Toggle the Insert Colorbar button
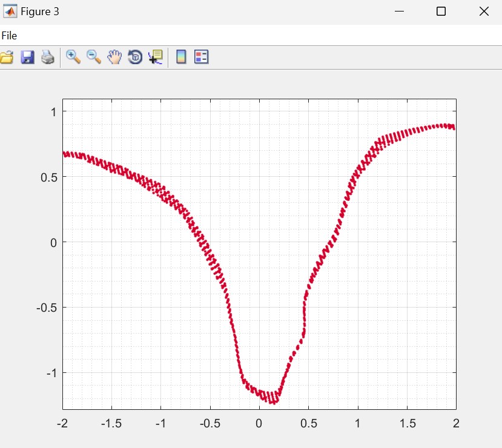The height and width of the screenshot is (448, 502). click(180, 58)
